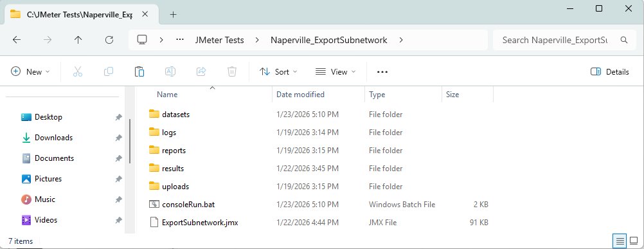The width and height of the screenshot is (644, 249).
Task: Click the Windows Batch File type cell
Action: click(x=402, y=205)
